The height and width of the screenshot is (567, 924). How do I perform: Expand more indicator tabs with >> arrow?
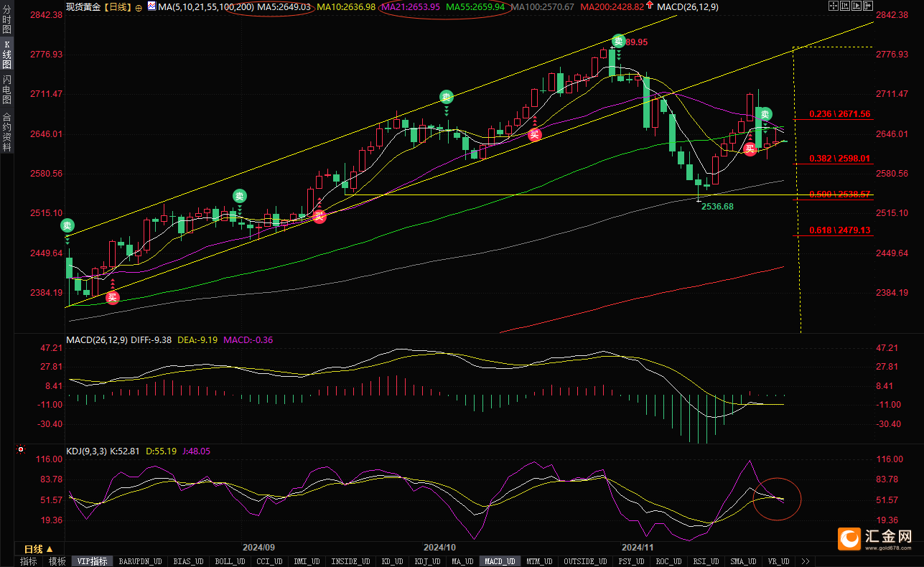[x=806, y=561]
